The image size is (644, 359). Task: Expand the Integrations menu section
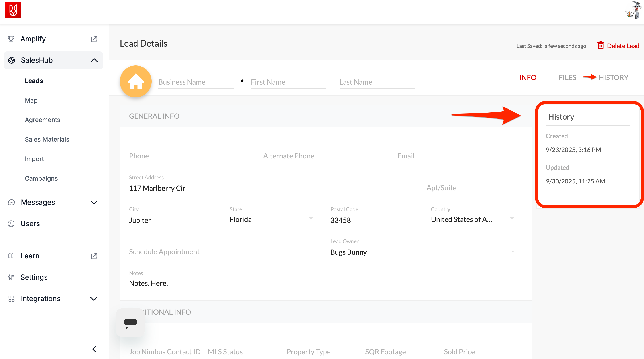click(94, 298)
